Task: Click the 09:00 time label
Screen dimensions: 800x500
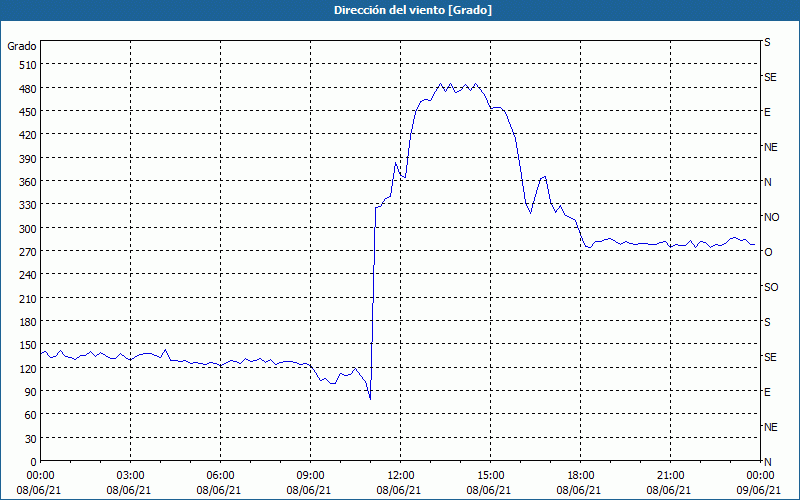Action: pyautogui.click(x=310, y=476)
